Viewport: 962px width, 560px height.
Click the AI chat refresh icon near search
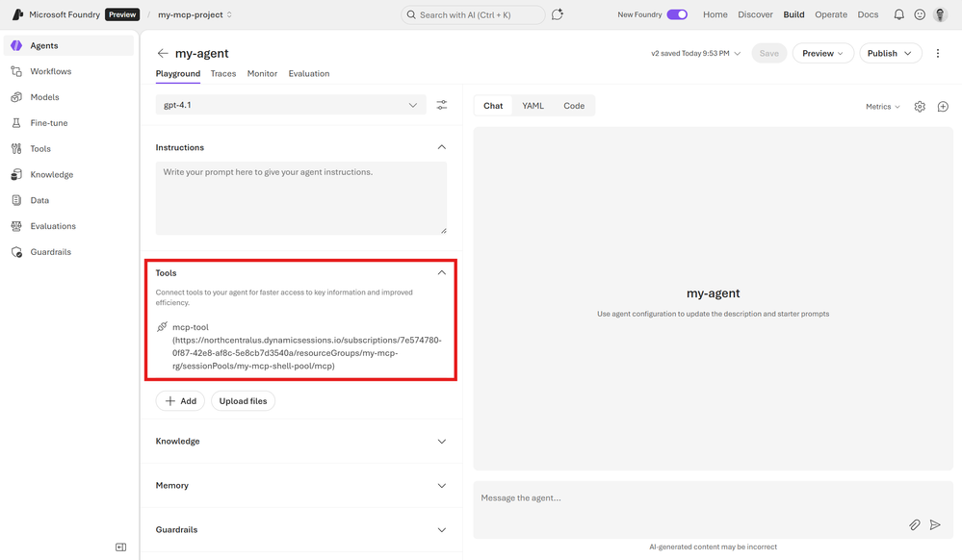click(x=558, y=14)
